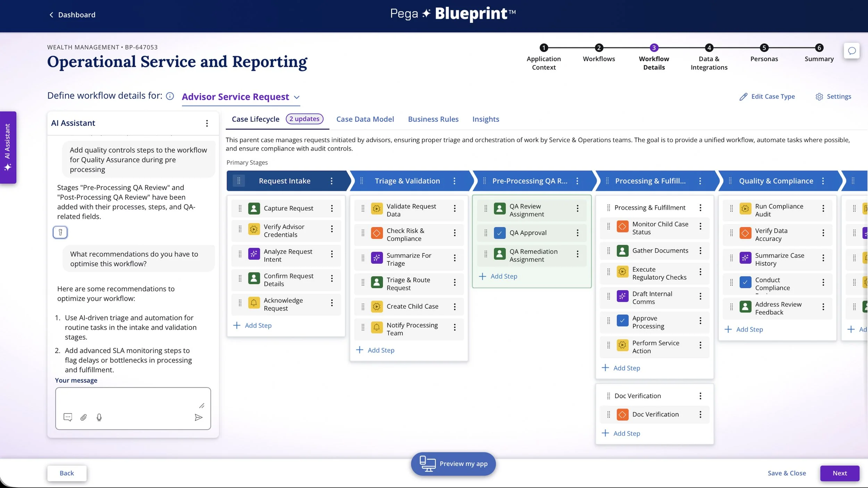The width and height of the screenshot is (868, 488).
Task: Click the Capture Request persona icon
Action: point(254,208)
